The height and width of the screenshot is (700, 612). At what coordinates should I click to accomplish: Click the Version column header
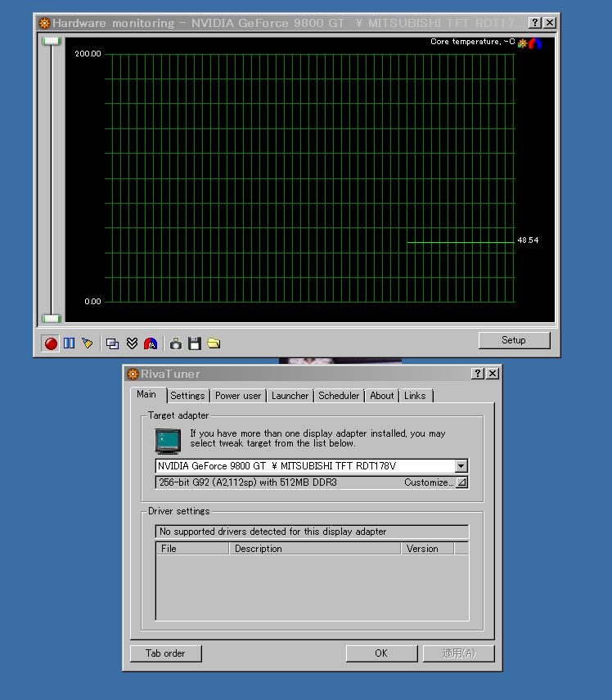tap(428, 549)
